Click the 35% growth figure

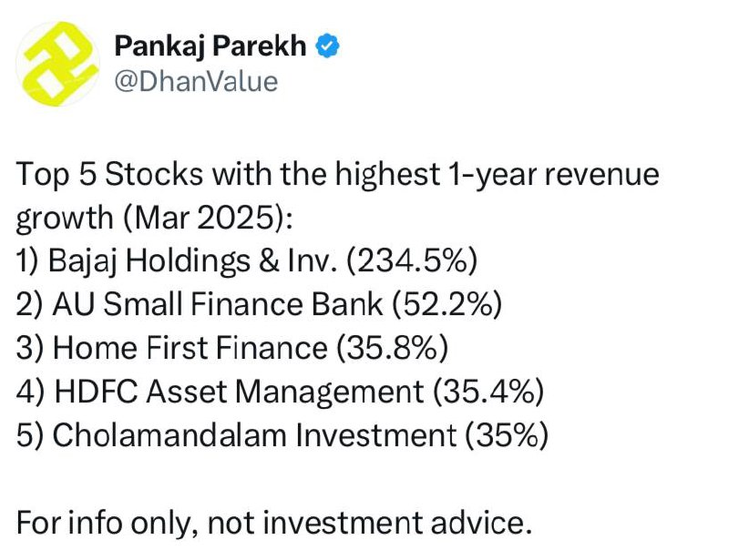[x=507, y=435]
